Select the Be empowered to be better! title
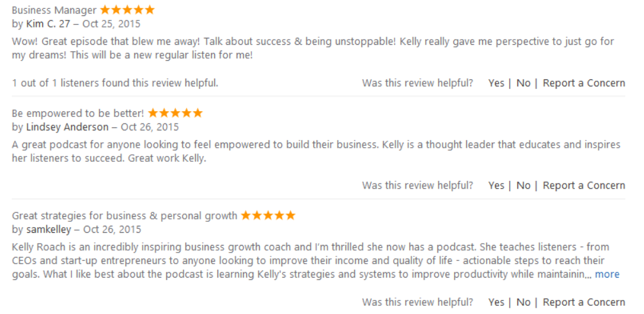This screenshot has height=314, width=644. click(78, 113)
